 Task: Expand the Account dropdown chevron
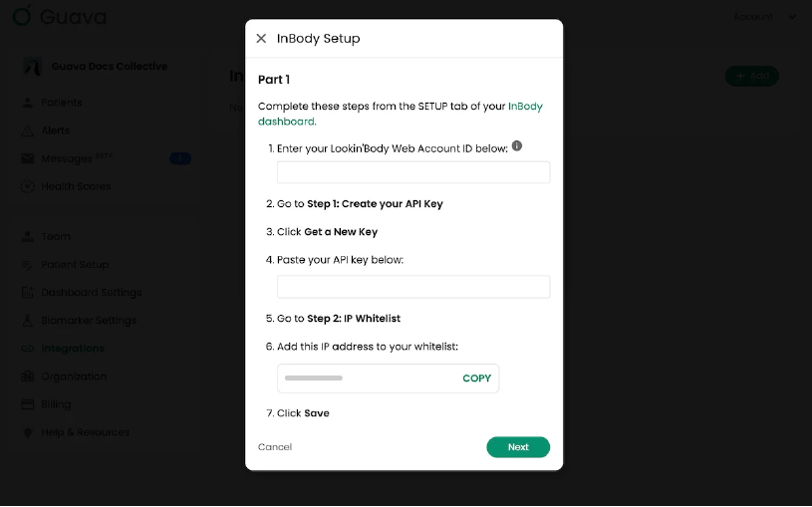coord(792,17)
